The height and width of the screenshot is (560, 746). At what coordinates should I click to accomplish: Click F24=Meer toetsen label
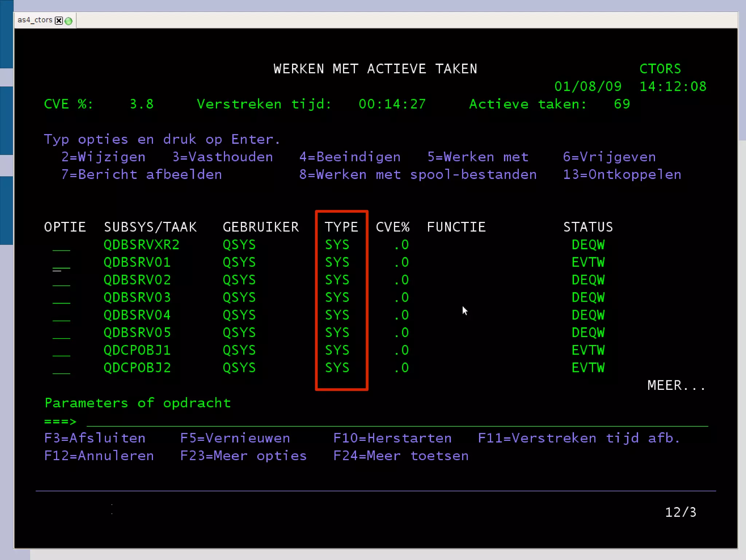401,456
